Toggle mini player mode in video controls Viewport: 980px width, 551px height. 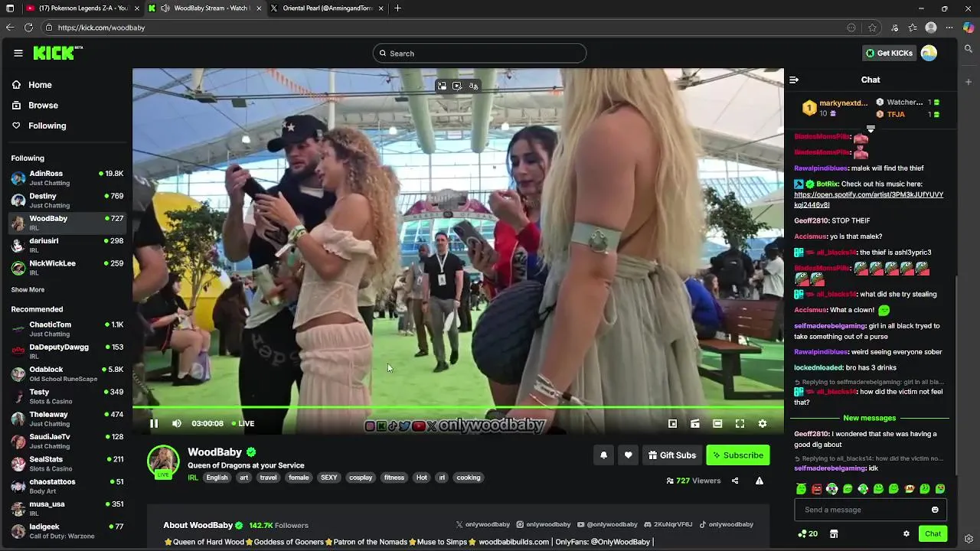672,423
